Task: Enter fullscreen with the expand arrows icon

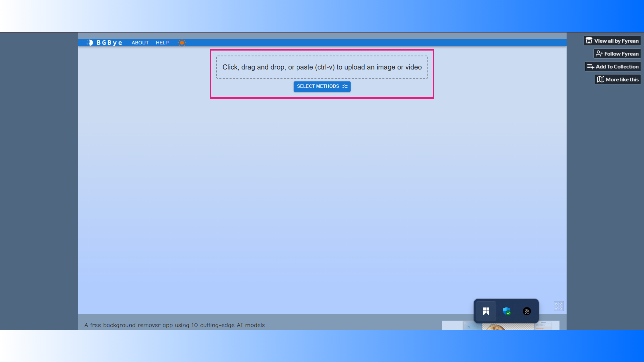Action: (559, 306)
